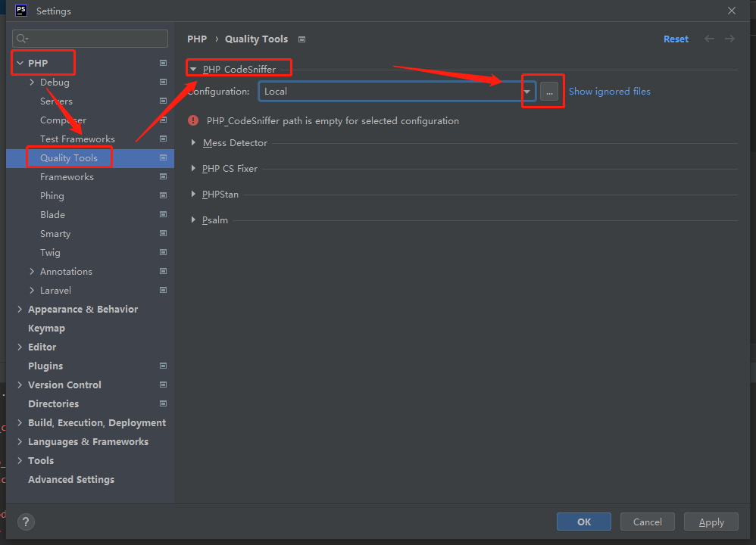Go forward with the right arrow icon
The width and height of the screenshot is (756, 545).
[x=730, y=39]
